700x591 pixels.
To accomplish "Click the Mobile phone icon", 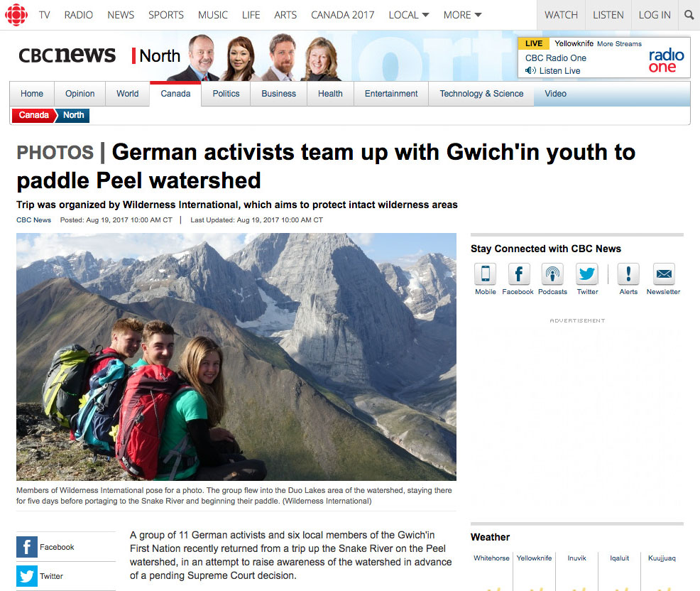I will click(x=486, y=273).
